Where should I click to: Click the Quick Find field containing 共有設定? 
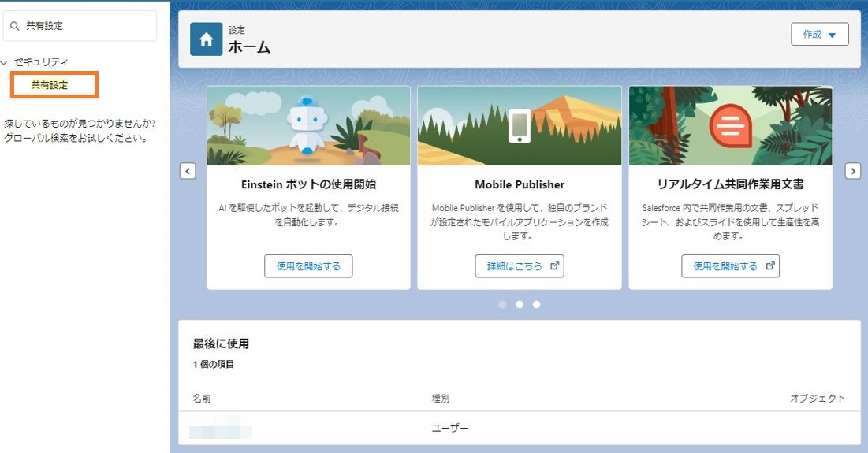(x=80, y=25)
